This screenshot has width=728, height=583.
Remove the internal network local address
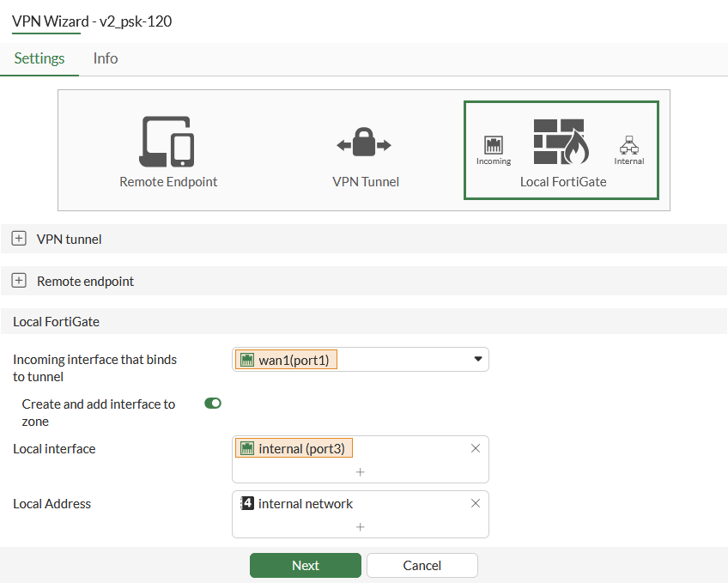point(476,503)
